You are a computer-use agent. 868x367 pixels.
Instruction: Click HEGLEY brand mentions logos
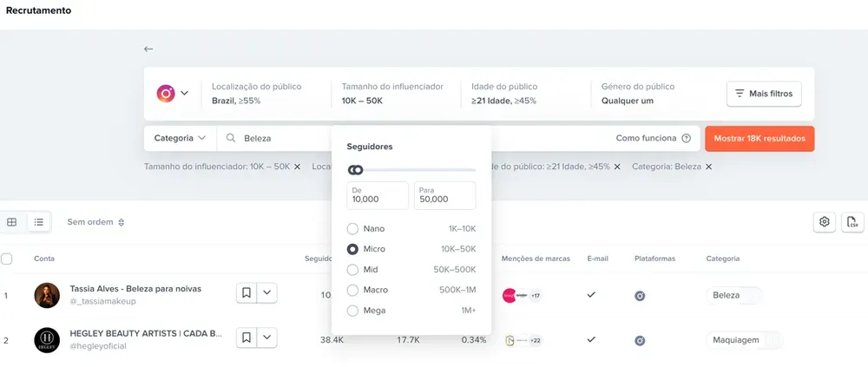pyautogui.click(x=516, y=340)
